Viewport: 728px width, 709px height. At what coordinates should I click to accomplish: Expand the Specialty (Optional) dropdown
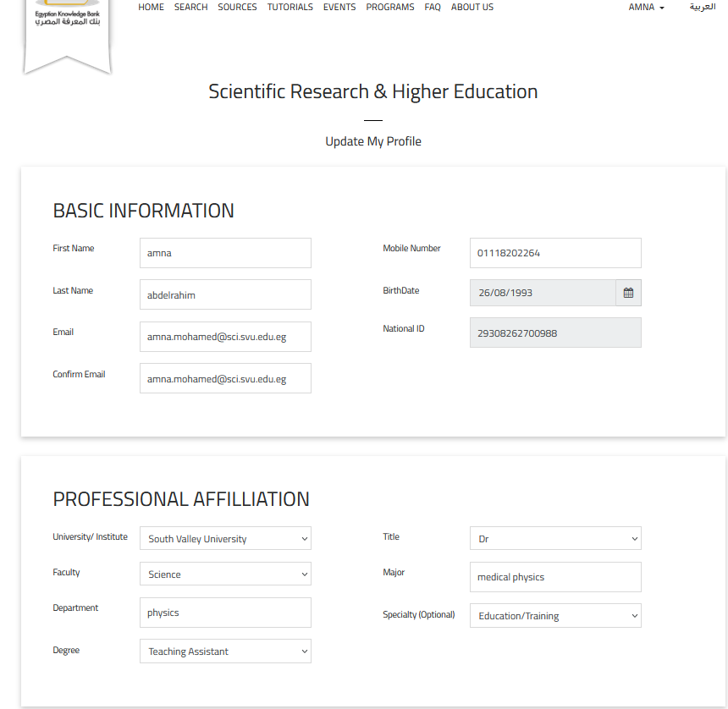(x=555, y=616)
